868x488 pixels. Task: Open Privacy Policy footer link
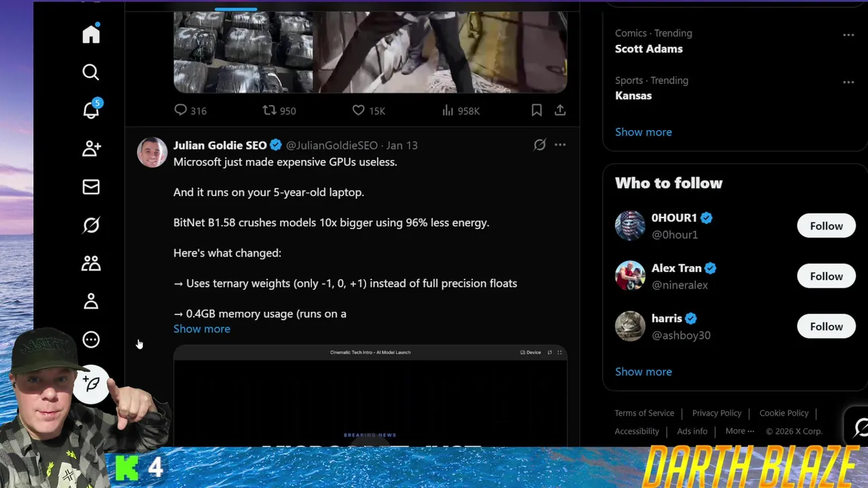click(717, 413)
